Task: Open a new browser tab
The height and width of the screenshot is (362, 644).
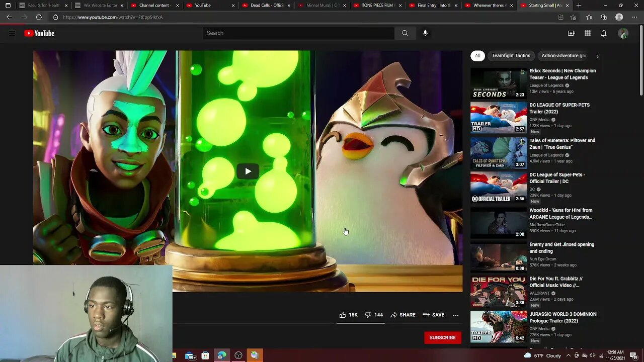Action: pos(579,6)
